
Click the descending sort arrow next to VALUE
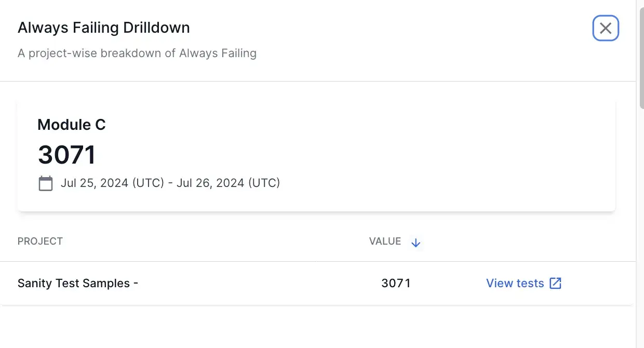(x=415, y=243)
